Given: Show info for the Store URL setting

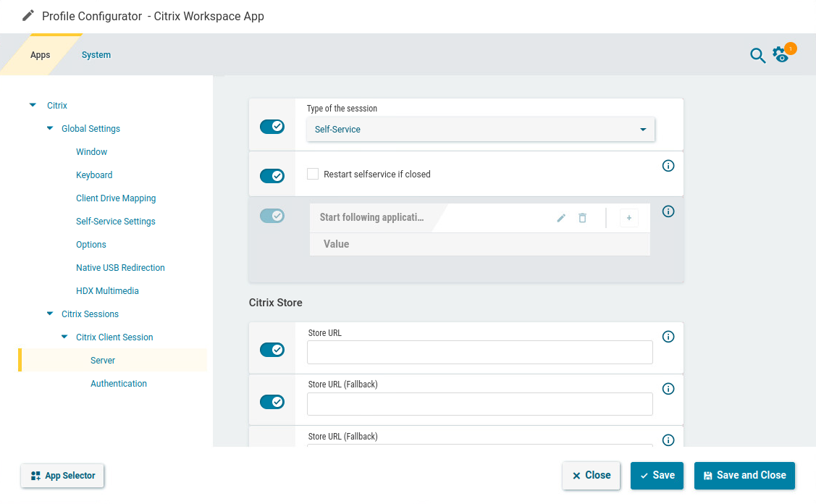Looking at the screenshot, I should 668,337.
